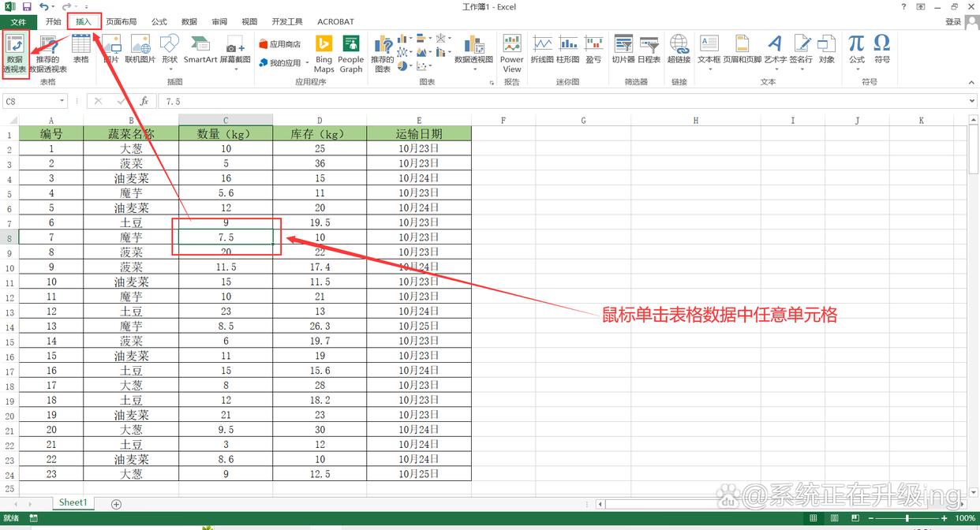Switch to the ACROBAT tab
The height and width of the screenshot is (530, 980).
(335, 22)
